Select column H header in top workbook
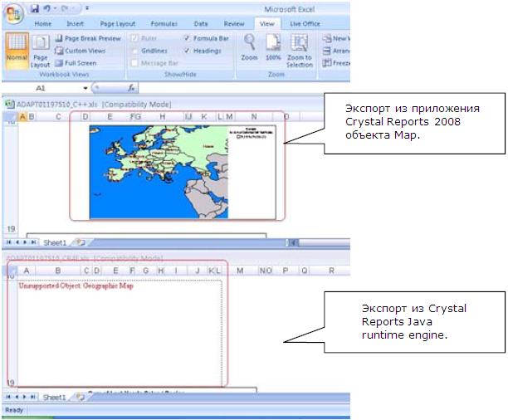508x420 pixels. coord(163,116)
